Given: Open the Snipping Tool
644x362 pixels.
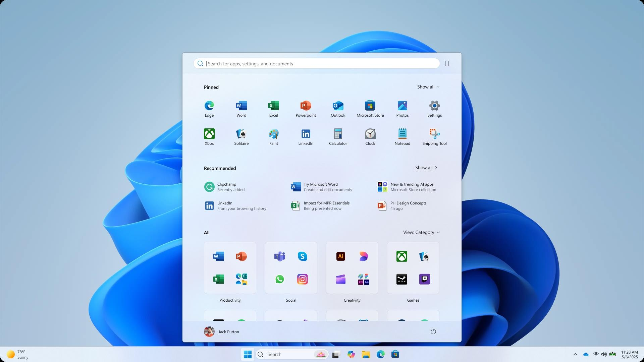Looking at the screenshot, I should [x=434, y=136].
